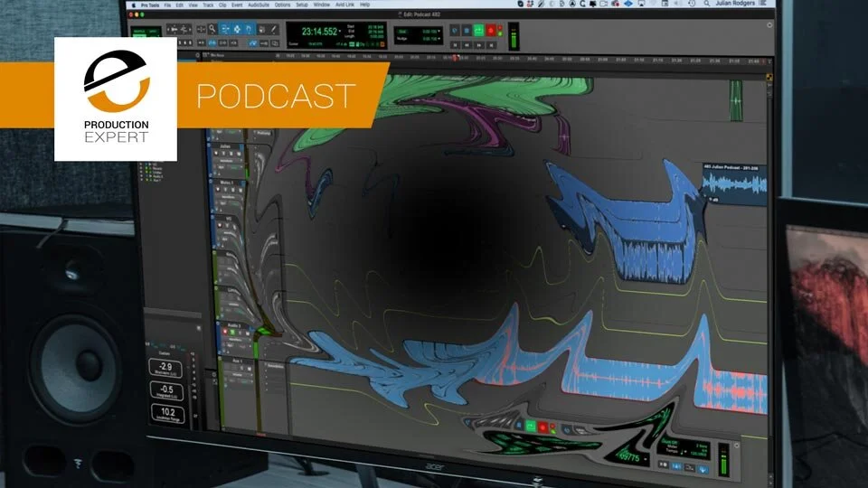Select the Pencil tool
Screen dimensions: 868x488
[x=273, y=29]
